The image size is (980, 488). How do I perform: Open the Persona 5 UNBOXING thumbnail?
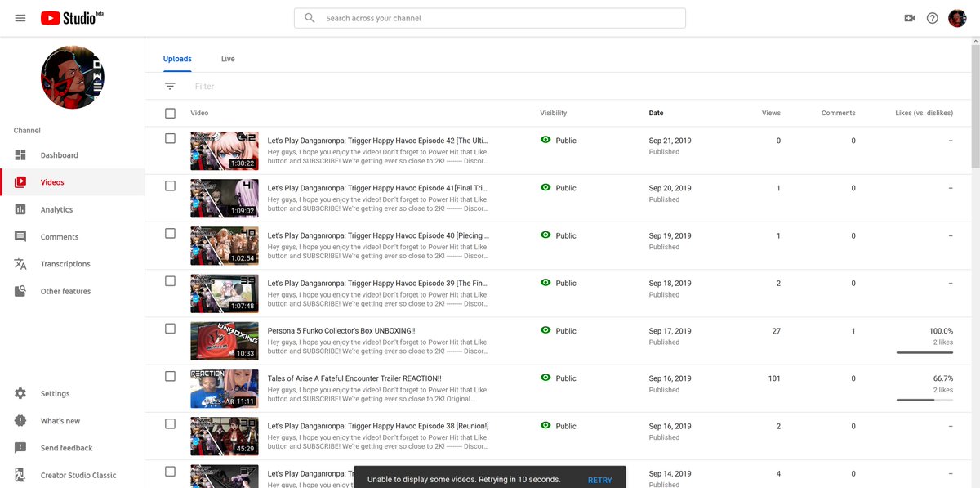pos(225,341)
